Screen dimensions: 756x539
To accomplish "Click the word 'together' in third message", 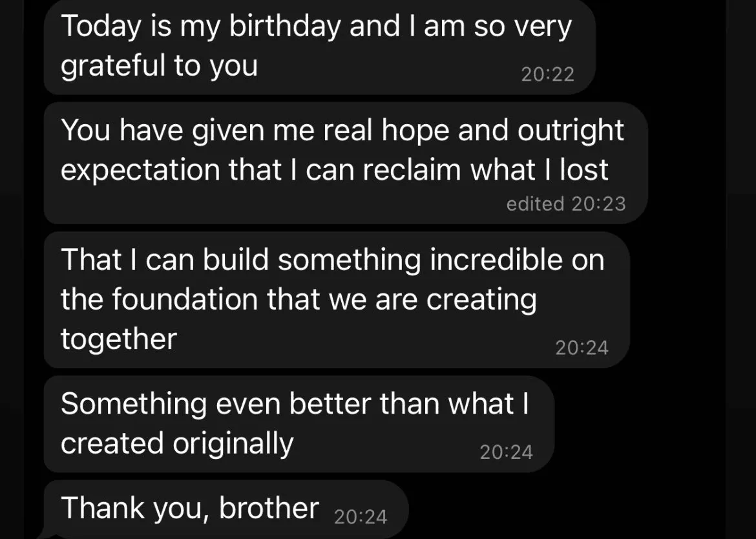I will 119,339.
